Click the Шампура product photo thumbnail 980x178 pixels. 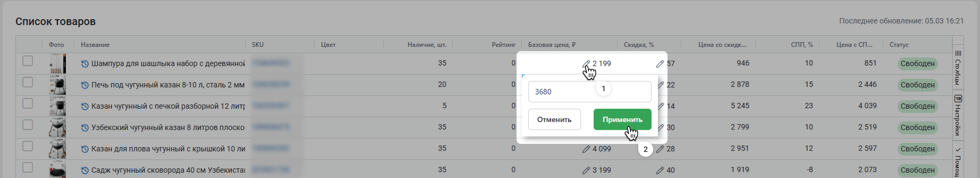pos(57,64)
